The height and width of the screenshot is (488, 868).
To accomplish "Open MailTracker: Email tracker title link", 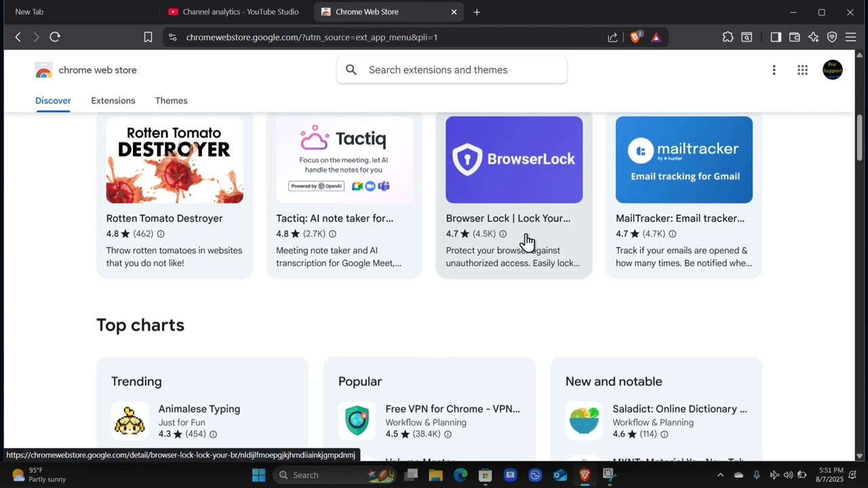I will click(x=680, y=218).
